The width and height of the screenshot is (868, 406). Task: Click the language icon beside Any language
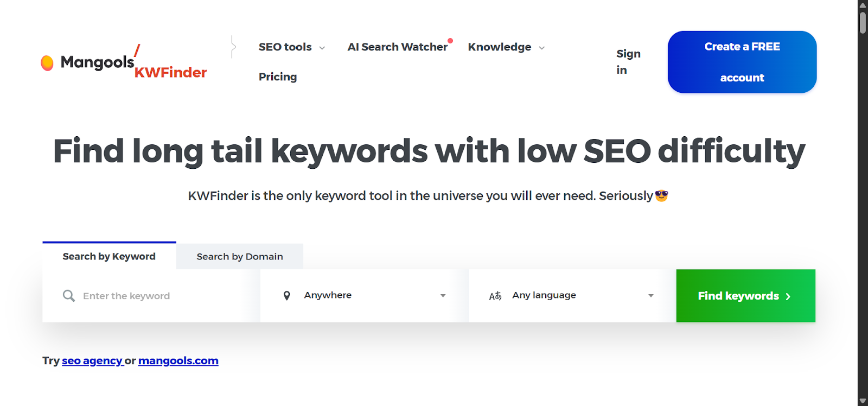tap(495, 295)
